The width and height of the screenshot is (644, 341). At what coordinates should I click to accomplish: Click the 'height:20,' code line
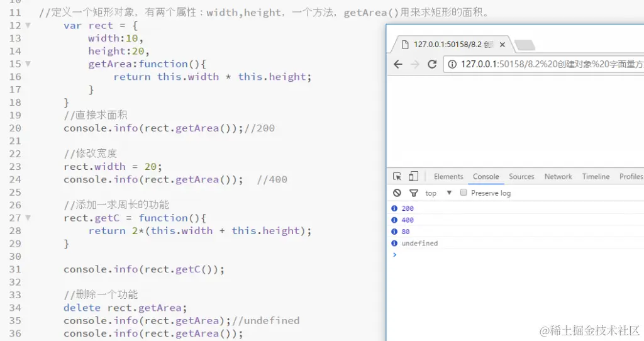119,51
